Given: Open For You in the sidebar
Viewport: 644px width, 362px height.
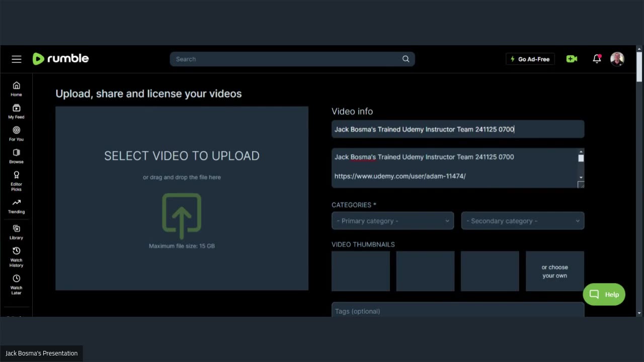Looking at the screenshot, I should [16, 134].
